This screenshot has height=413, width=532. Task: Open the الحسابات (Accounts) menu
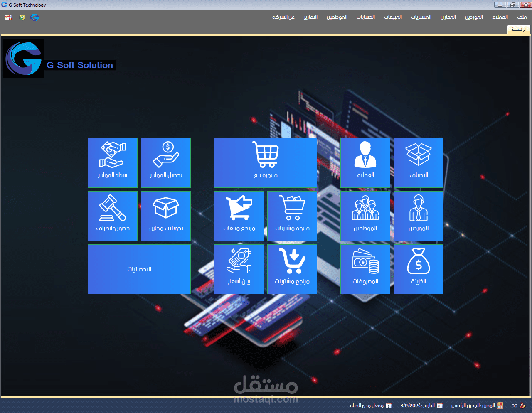(365, 17)
